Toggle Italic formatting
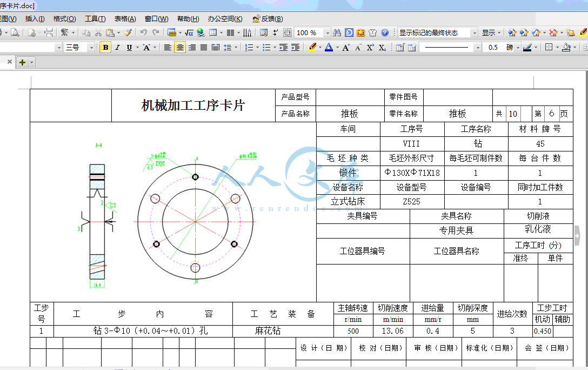 coord(117,47)
